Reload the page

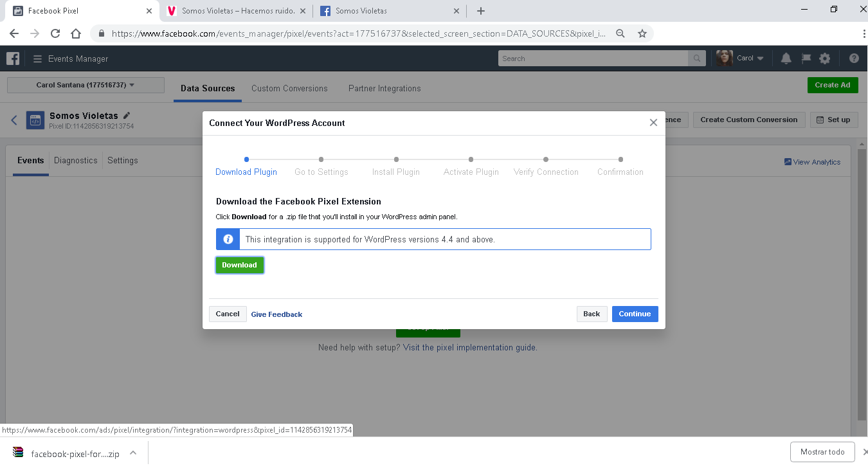(x=55, y=33)
